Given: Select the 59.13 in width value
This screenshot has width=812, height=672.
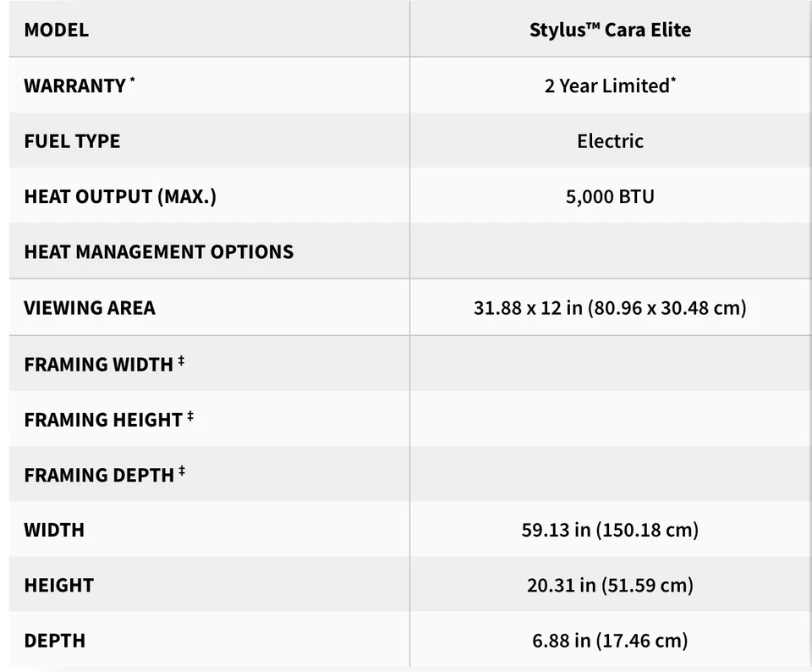Looking at the screenshot, I should coord(610,530).
